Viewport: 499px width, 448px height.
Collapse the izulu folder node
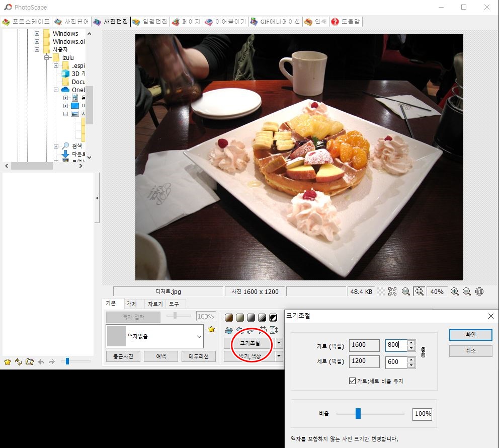pos(46,57)
